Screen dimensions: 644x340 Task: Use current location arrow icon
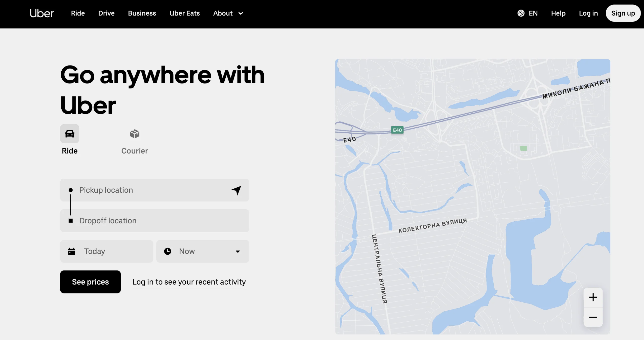[236, 190]
